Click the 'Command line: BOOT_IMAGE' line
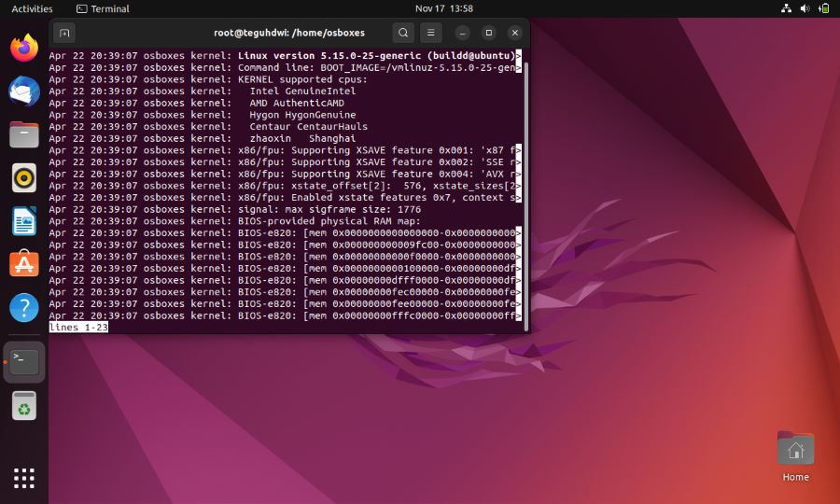Screen dimensions: 840x504 pyautogui.click(x=285, y=67)
